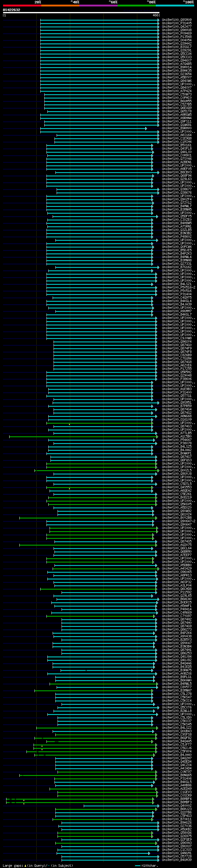Click the orange ~40% identity legend segment
This screenshot has width=197, height=868.
pos(60,6)
